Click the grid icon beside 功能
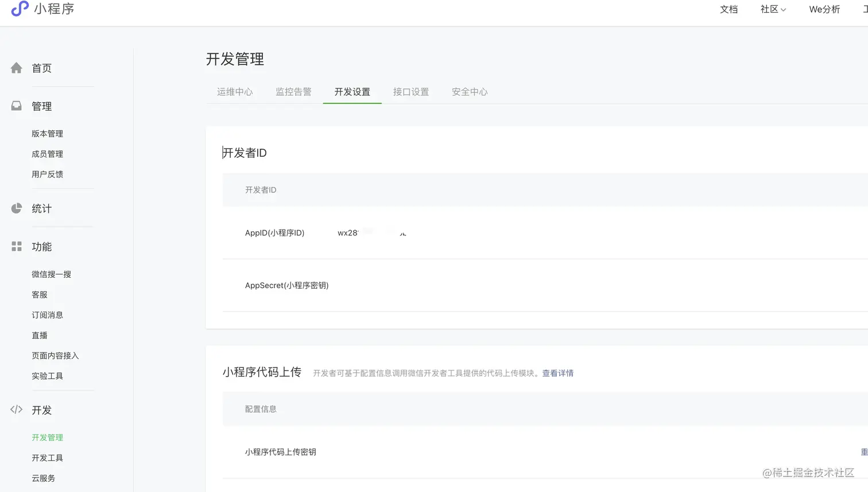 [x=17, y=246]
